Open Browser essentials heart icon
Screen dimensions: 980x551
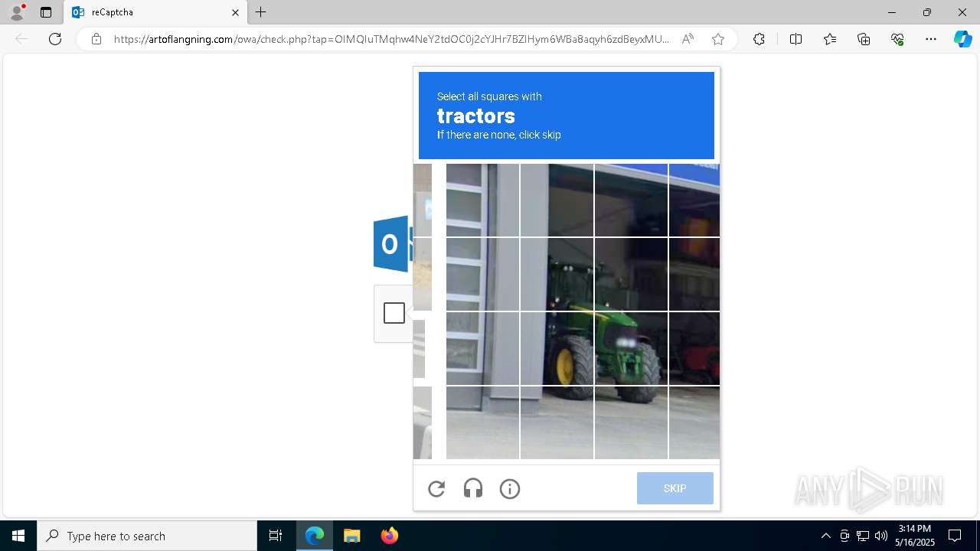coord(897,39)
